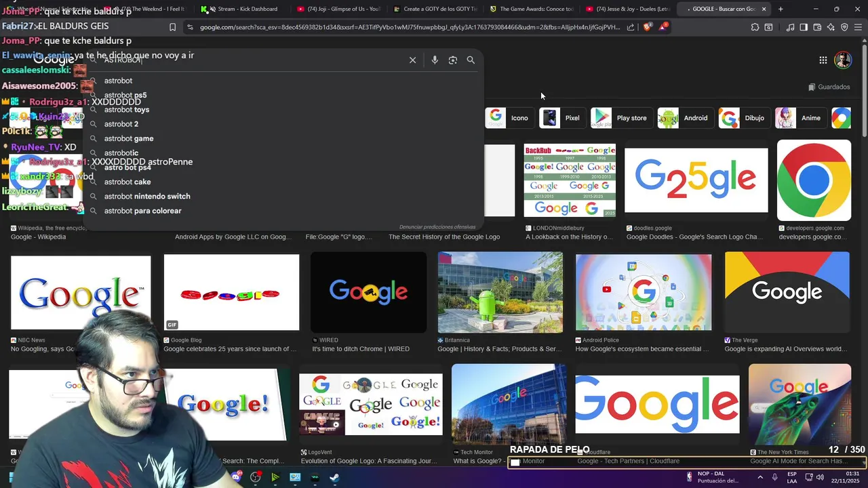This screenshot has height=488, width=868.
Task: Share page using address bar icon
Action: pyautogui.click(x=631, y=27)
